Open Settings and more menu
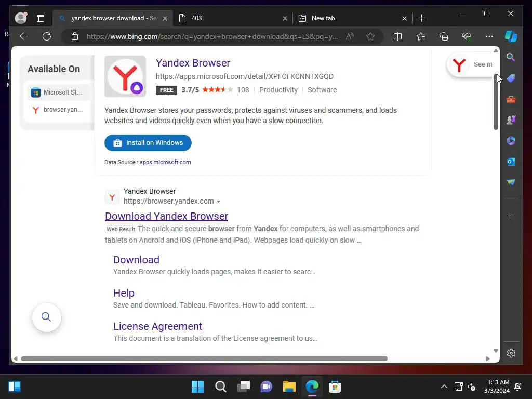532x399 pixels. 489,36
